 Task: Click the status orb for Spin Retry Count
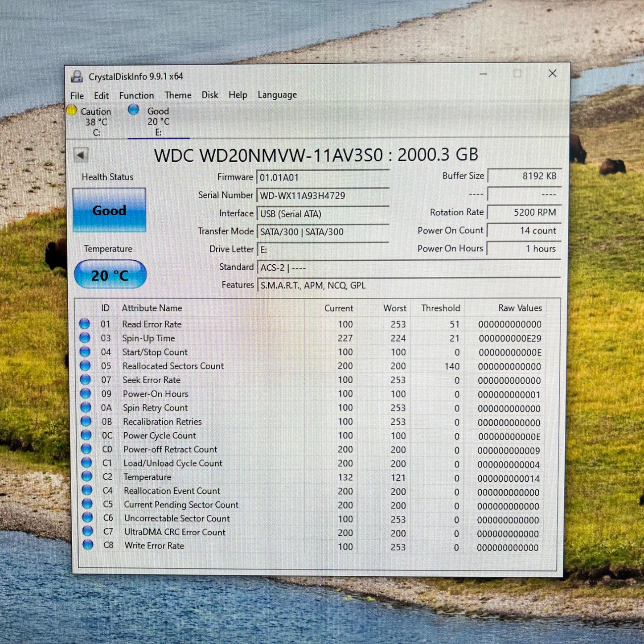coord(86,407)
